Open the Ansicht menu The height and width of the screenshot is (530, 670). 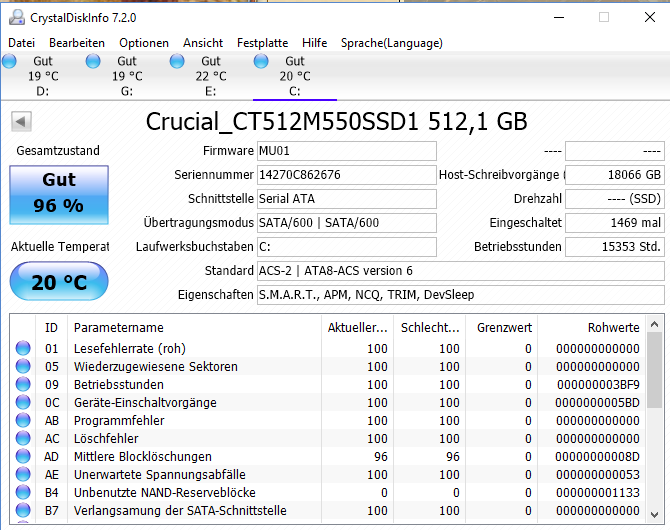point(203,43)
